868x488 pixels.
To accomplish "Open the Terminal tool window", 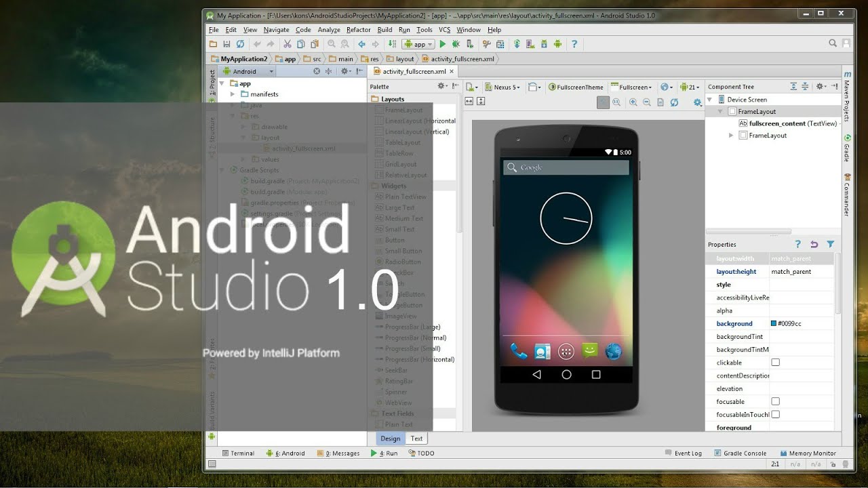I will 238,453.
